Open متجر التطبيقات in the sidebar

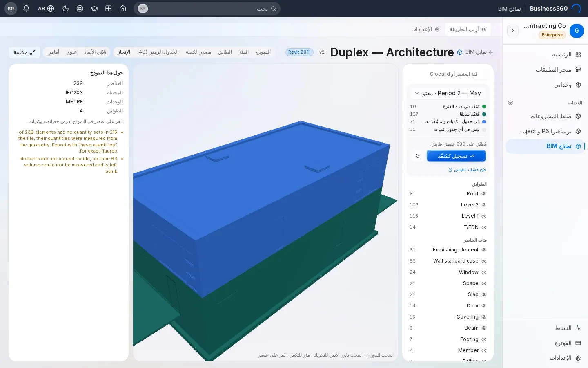(545, 70)
